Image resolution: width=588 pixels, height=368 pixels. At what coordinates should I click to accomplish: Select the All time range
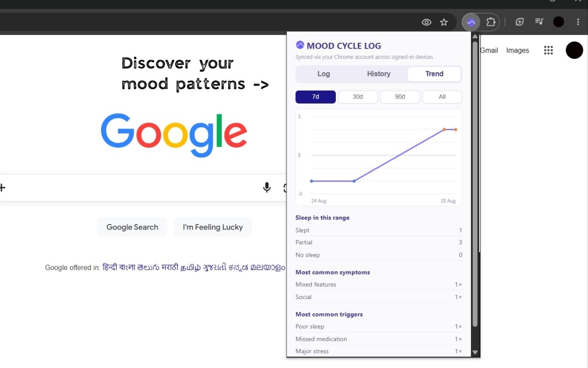pos(442,97)
